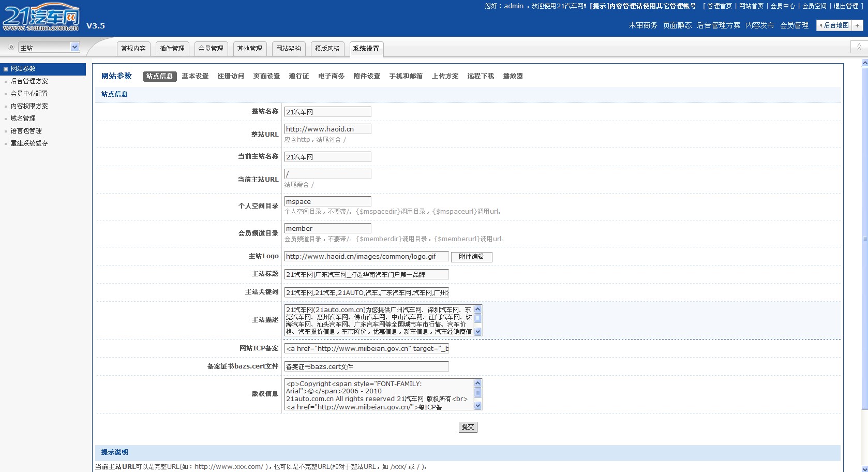Select 网站参数 in the sidebar
The image size is (868, 472).
(x=43, y=69)
